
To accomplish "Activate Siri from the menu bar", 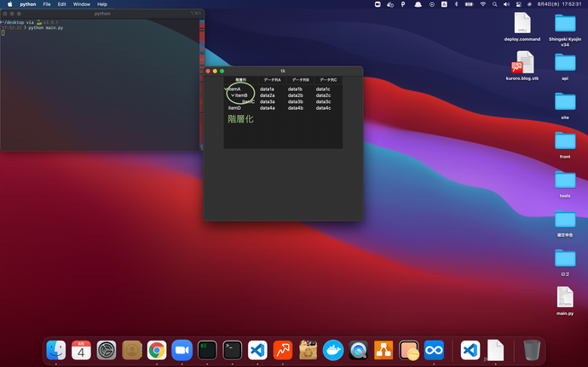I will (529, 4).
